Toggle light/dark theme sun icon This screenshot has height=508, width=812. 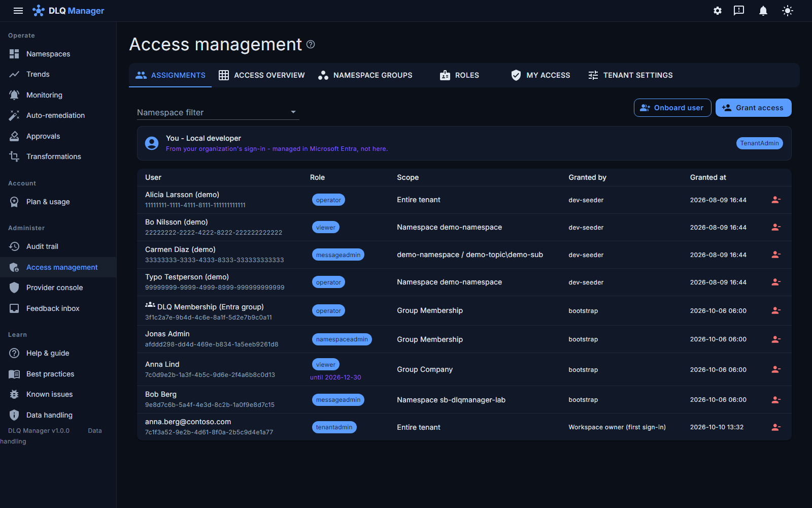tap(788, 11)
